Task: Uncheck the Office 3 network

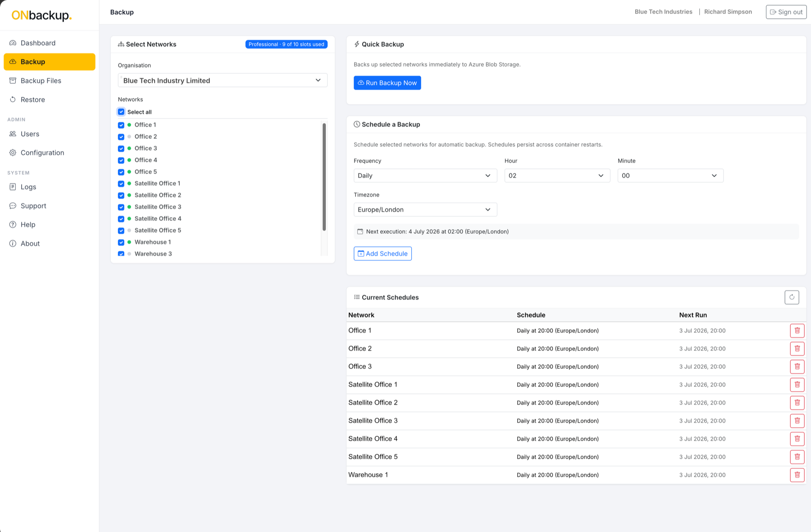Action: [x=121, y=149]
